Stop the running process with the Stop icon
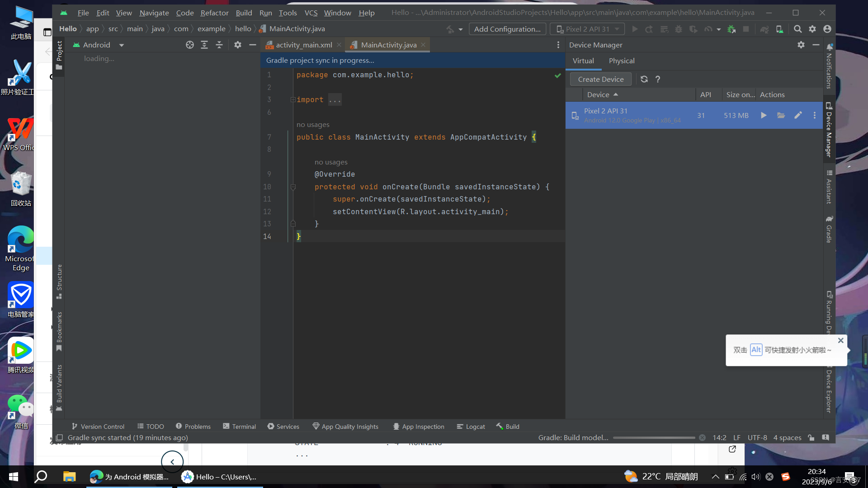The width and height of the screenshot is (868, 488). pyautogui.click(x=746, y=28)
